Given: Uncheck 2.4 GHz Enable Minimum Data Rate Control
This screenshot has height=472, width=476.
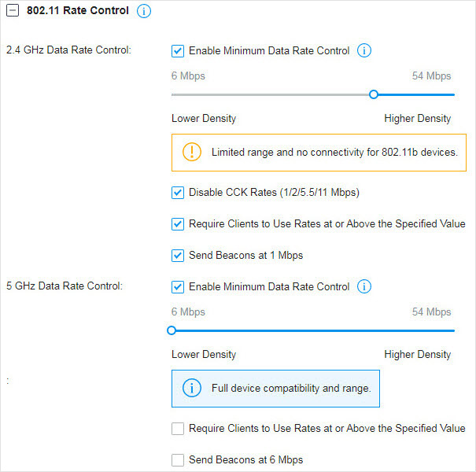Looking at the screenshot, I should pos(178,51).
